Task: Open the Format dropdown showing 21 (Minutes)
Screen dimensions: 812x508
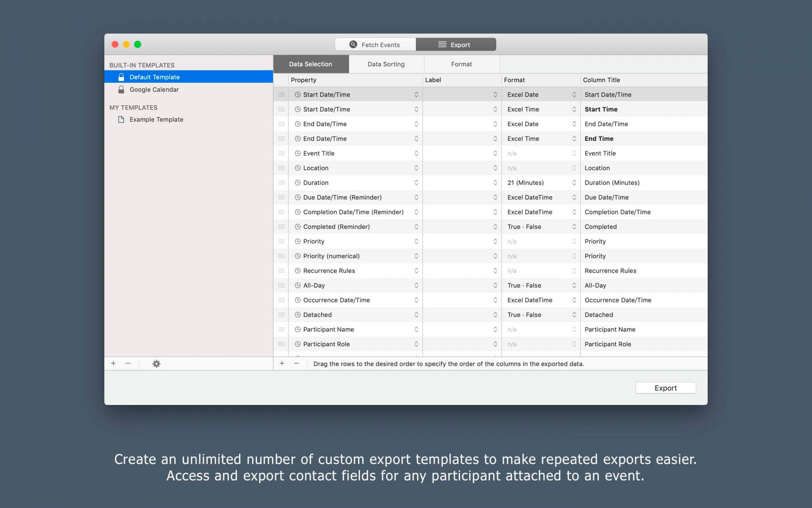Action: tap(574, 183)
